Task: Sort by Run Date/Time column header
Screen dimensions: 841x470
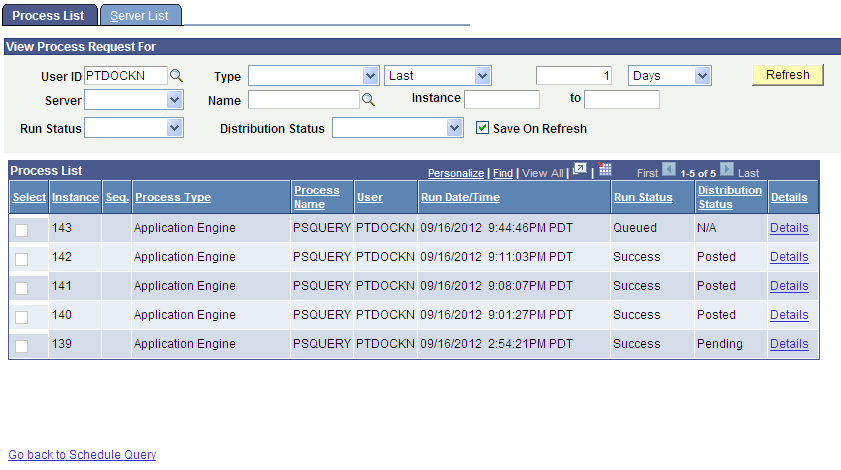Action: [460, 197]
